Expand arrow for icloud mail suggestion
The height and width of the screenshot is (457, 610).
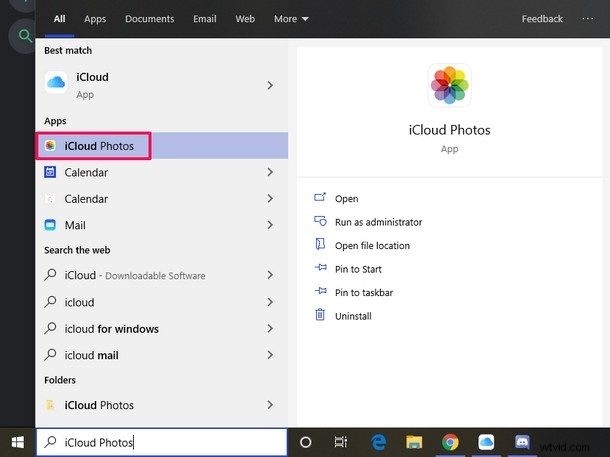(x=270, y=355)
